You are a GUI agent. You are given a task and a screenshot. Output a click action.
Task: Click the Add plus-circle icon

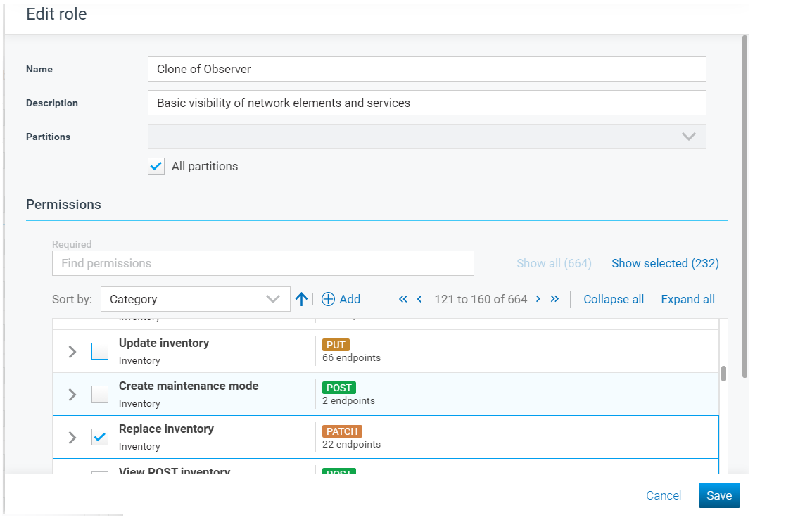click(328, 299)
